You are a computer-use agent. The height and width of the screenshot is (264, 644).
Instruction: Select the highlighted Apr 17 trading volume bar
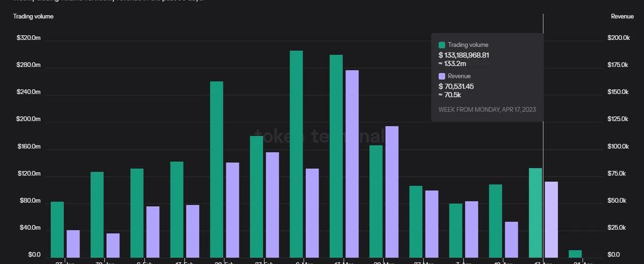point(535,213)
